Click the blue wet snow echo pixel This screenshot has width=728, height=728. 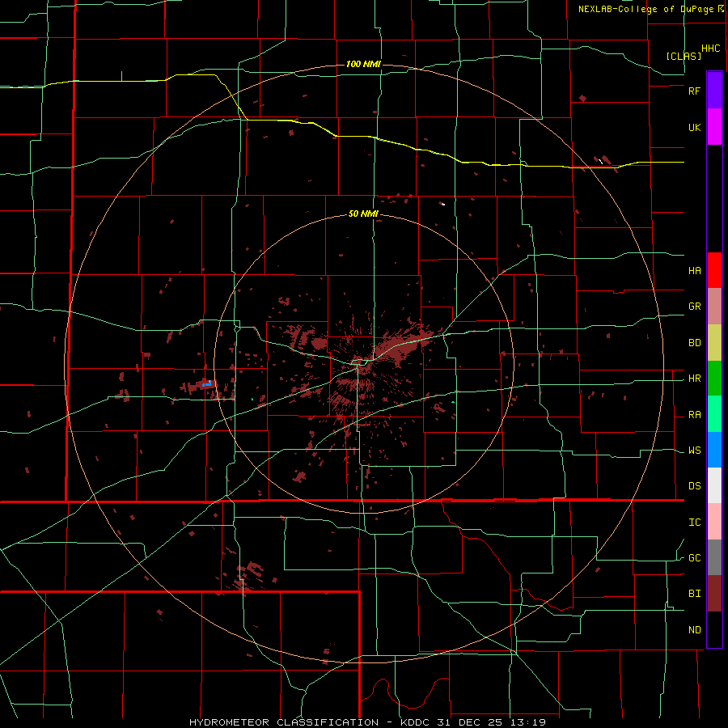click(207, 383)
